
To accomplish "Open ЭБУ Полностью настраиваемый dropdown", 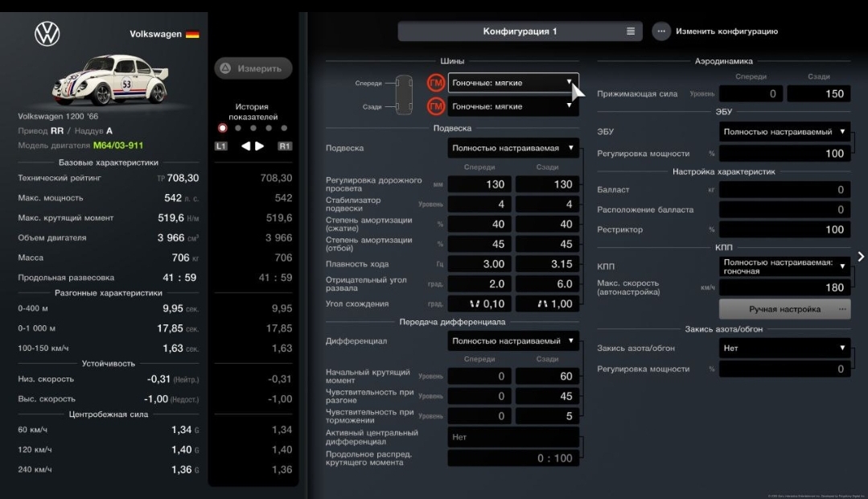I will coord(785,132).
